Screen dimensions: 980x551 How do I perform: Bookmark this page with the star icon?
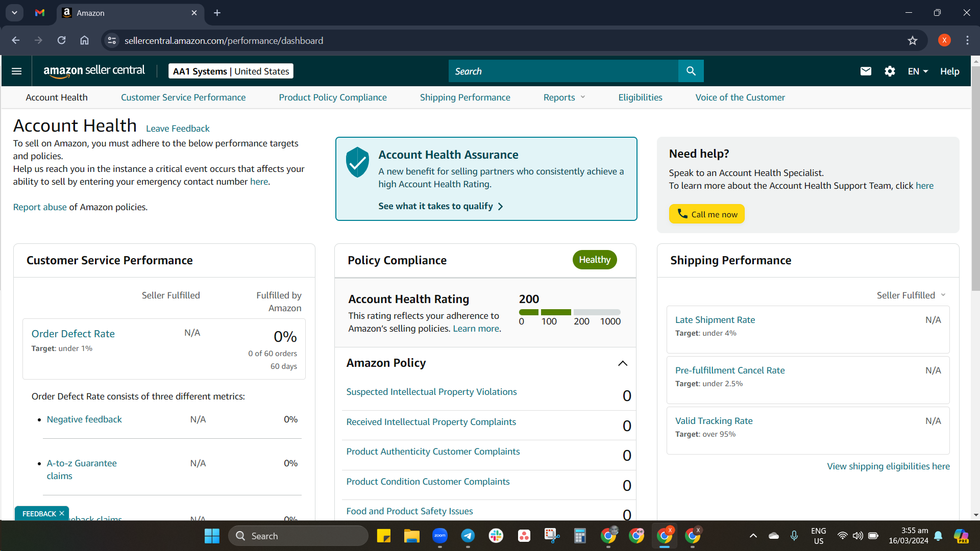click(913, 40)
